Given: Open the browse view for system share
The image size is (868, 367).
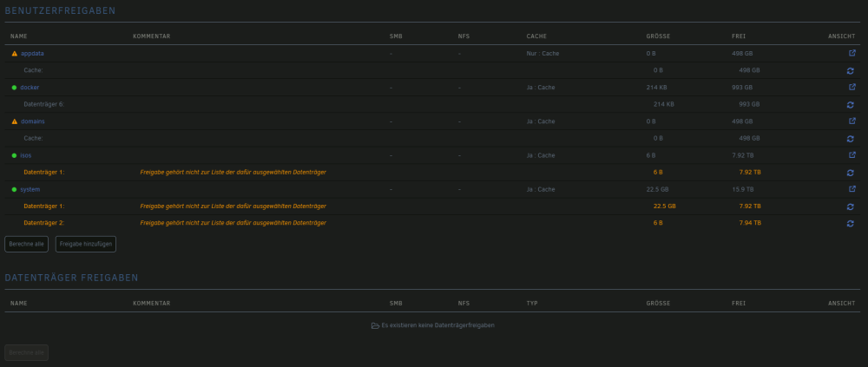Looking at the screenshot, I should (852, 189).
